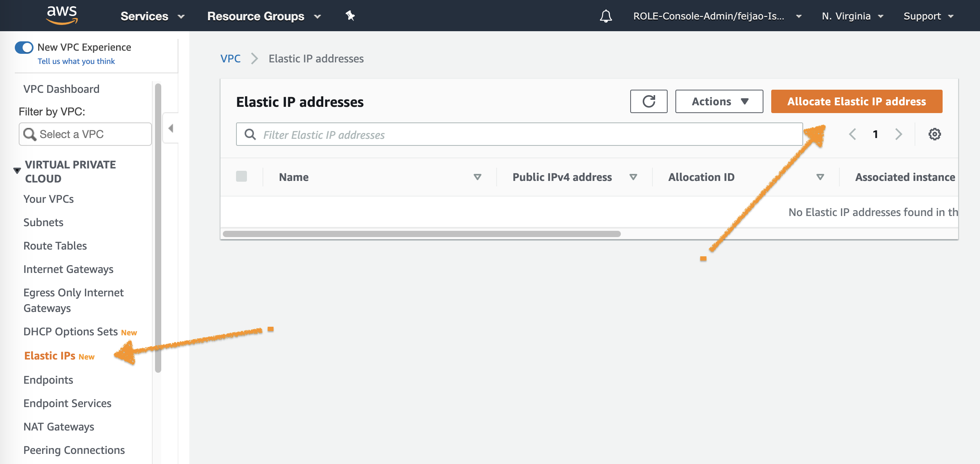Open Subnets in sidebar
Image resolution: width=980 pixels, height=464 pixels.
click(43, 222)
